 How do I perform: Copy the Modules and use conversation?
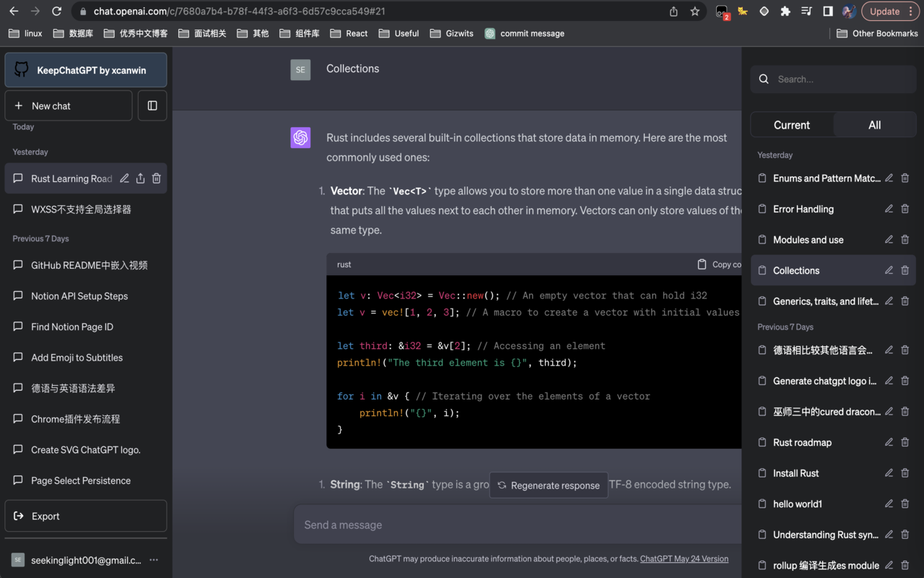[762, 239]
